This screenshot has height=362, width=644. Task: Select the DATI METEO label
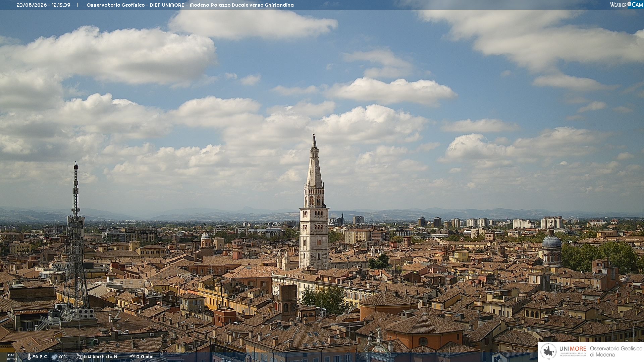pyautogui.click(x=11, y=357)
